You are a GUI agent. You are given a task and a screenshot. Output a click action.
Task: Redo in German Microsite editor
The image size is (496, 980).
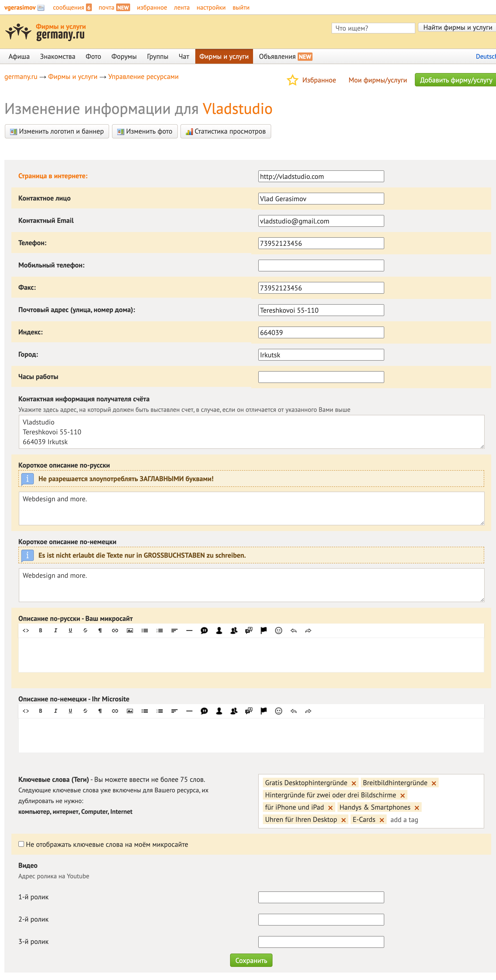point(308,711)
